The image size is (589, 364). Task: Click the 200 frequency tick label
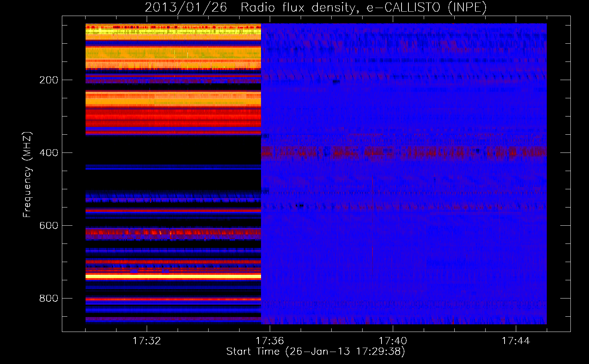49,80
